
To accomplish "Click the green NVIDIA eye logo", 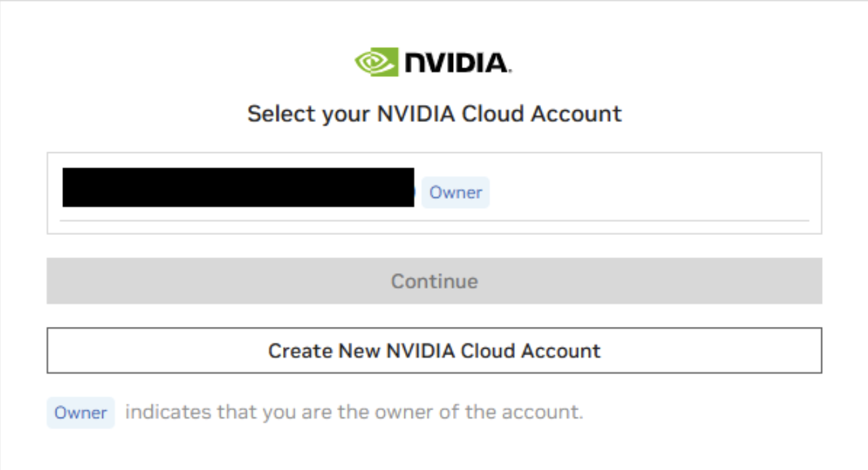I will click(376, 62).
